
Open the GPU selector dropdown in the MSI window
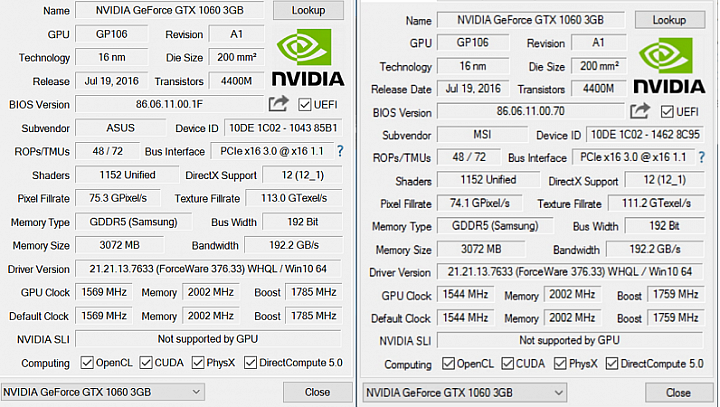[463, 392]
